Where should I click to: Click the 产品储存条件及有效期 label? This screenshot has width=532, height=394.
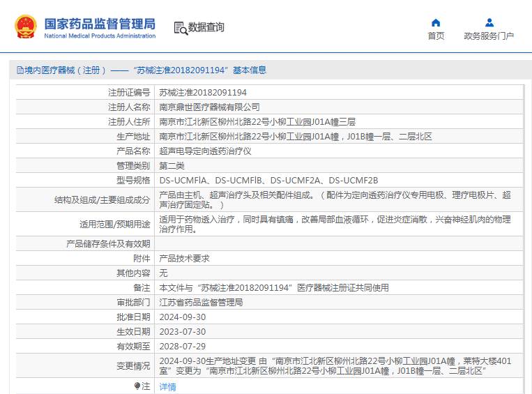(108, 243)
